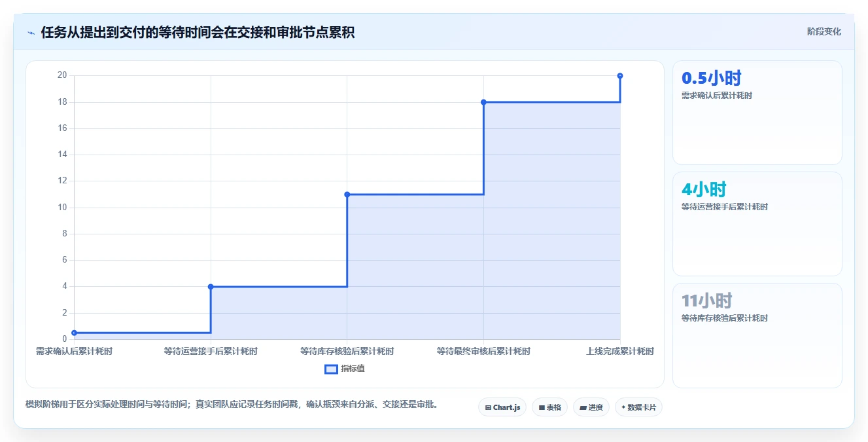Click the x-axis label 等待运营接手后累计耗时
This screenshot has width=868, height=442.
211,352
